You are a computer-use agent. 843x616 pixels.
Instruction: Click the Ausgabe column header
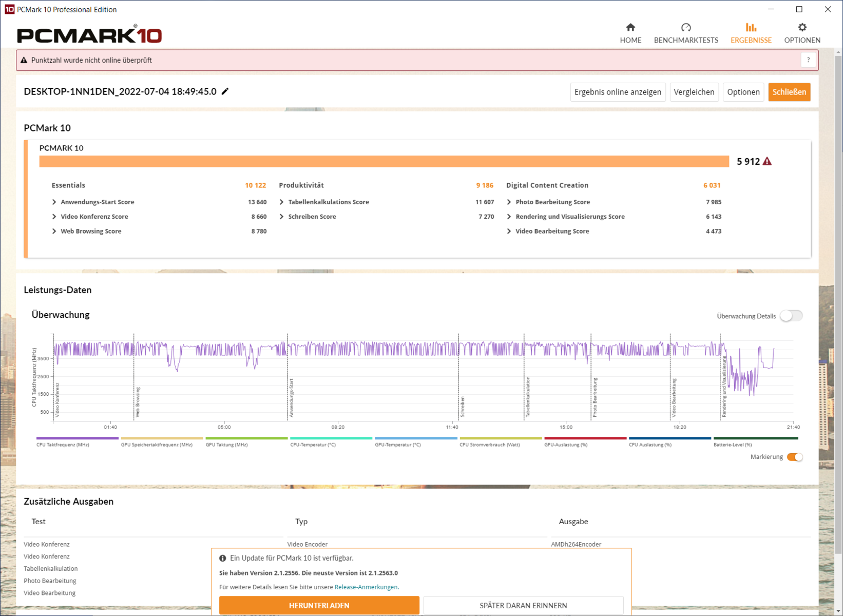(x=573, y=522)
